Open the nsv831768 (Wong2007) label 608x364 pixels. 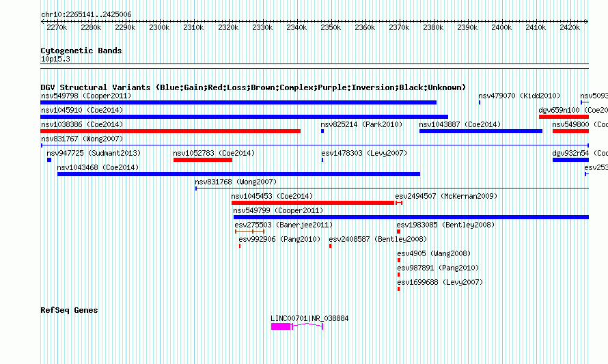(x=236, y=182)
